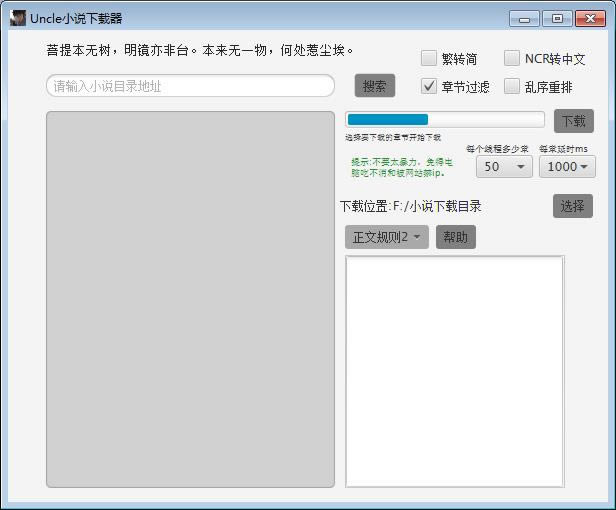Open the 帮助 help button
Image resolution: width=616 pixels, height=510 pixels.
coord(455,237)
